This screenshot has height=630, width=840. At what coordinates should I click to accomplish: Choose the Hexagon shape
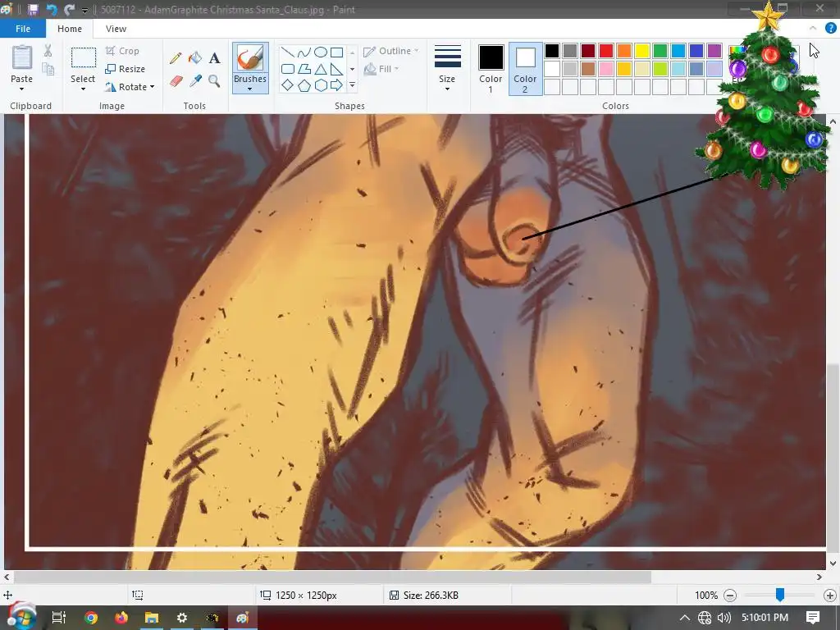click(x=321, y=85)
